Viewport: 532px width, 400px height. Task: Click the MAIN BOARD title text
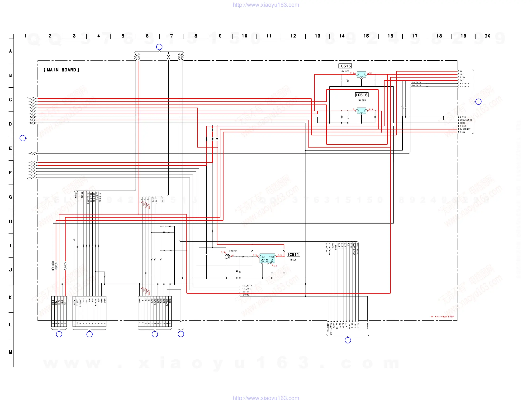[x=61, y=70]
